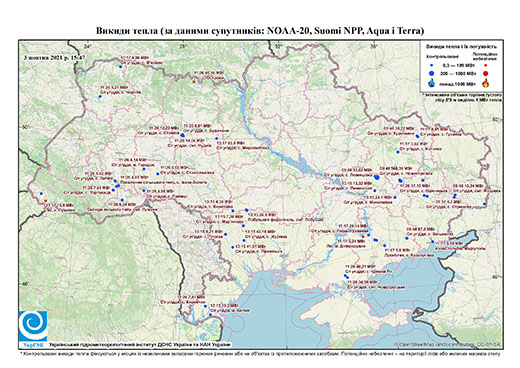This screenshot has height=368, width=520.
Task: Click the red fire marker near Dniprorudne
Action: pos(363,237)
